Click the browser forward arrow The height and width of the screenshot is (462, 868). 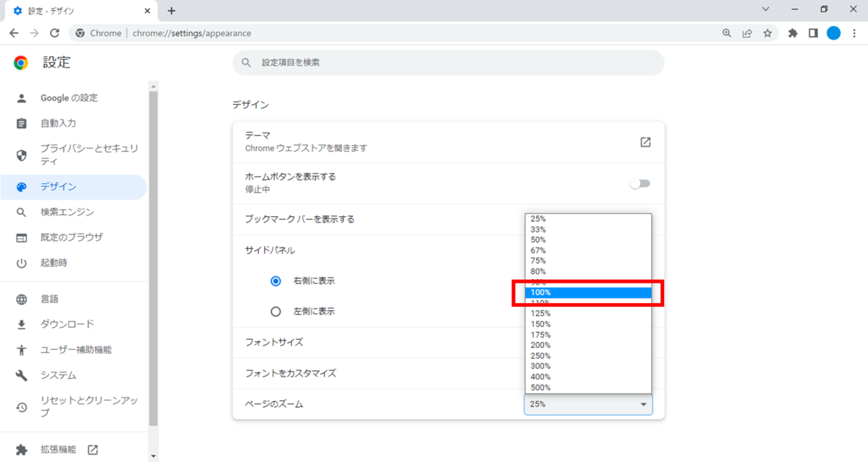(x=34, y=33)
